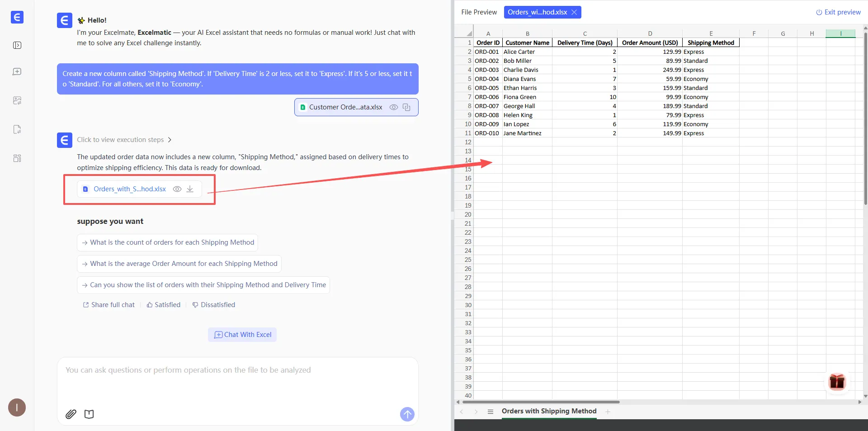Click 'Exit preview' link
The width and height of the screenshot is (868, 431).
point(838,12)
